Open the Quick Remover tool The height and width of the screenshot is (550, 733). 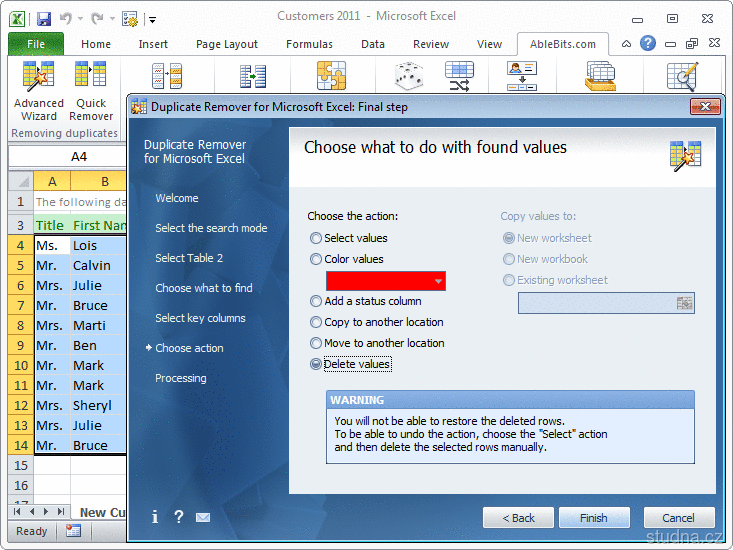(x=91, y=91)
